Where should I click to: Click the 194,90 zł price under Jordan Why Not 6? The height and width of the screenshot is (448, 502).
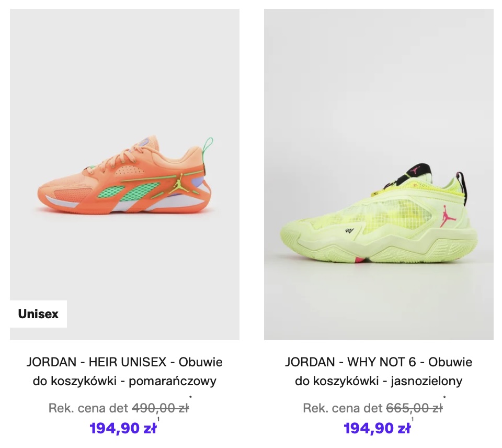pos(377,428)
